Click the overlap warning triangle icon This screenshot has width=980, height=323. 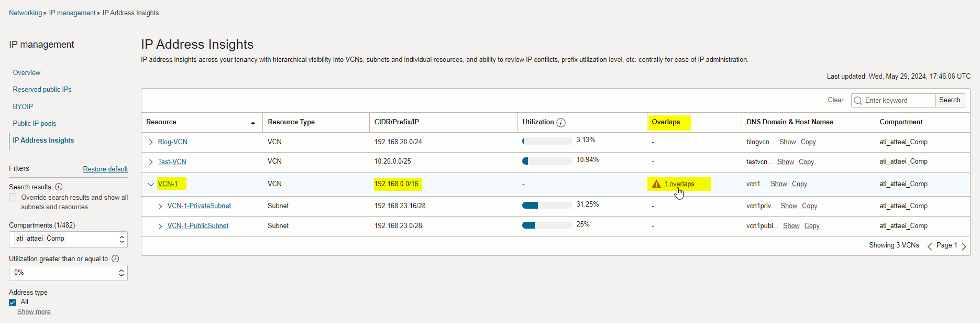tap(656, 184)
